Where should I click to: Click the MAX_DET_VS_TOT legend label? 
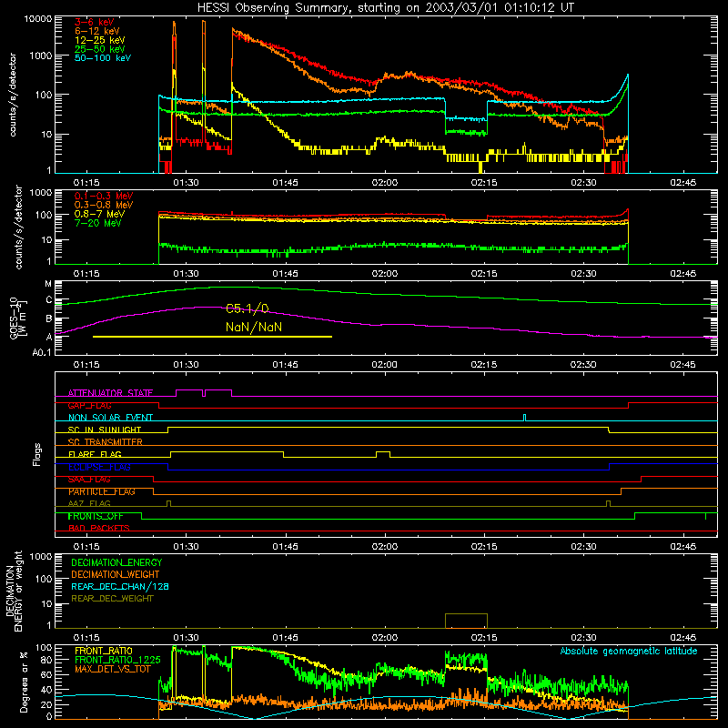coord(113,669)
